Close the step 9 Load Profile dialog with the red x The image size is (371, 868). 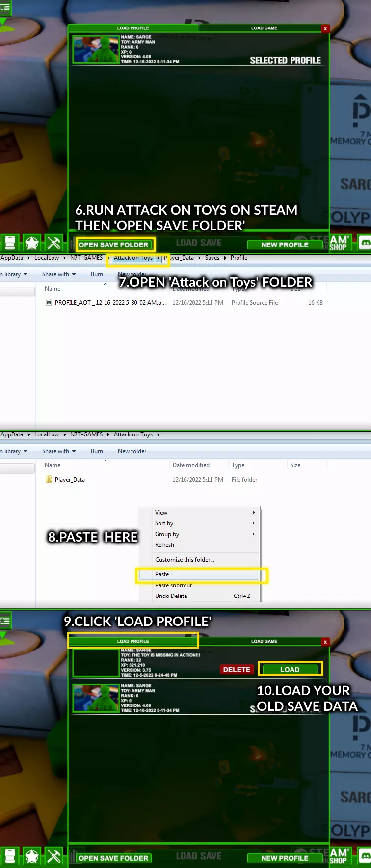(x=325, y=642)
